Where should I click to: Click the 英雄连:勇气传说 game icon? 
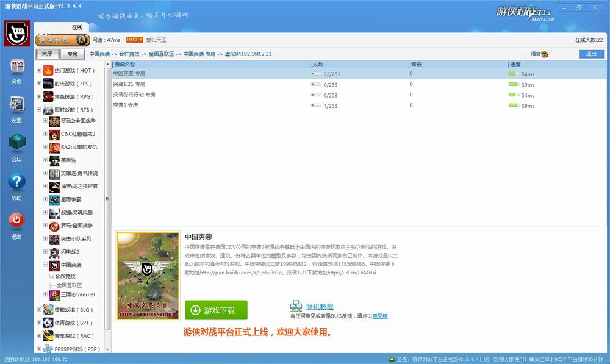tap(54, 173)
